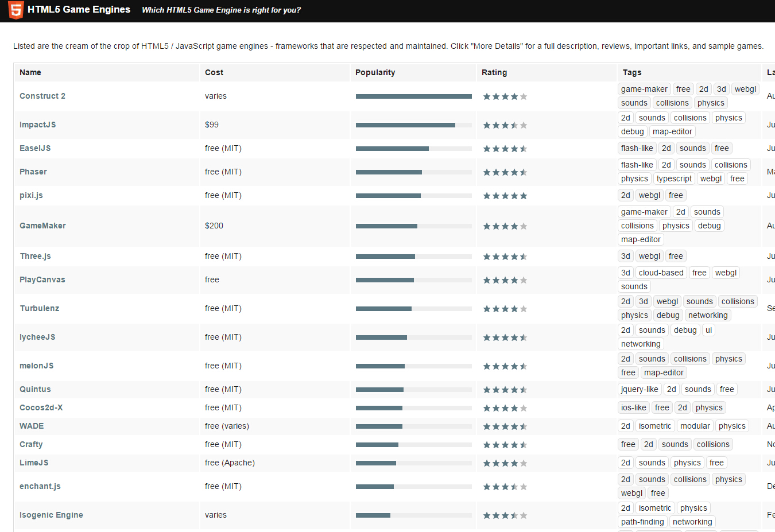Select the webgl tag in pixi.js row
This screenshot has height=532, width=775.
(x=649, y=195)
